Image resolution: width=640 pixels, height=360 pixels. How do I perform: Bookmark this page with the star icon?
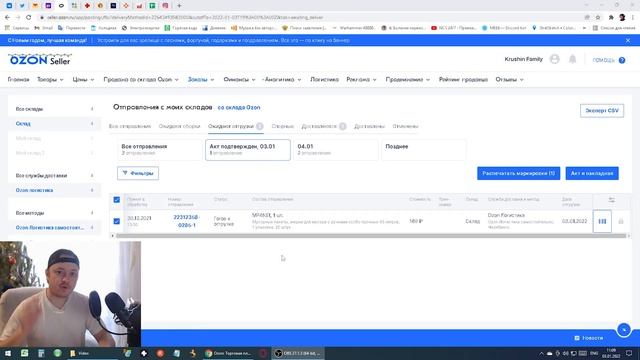pos(598,17)
